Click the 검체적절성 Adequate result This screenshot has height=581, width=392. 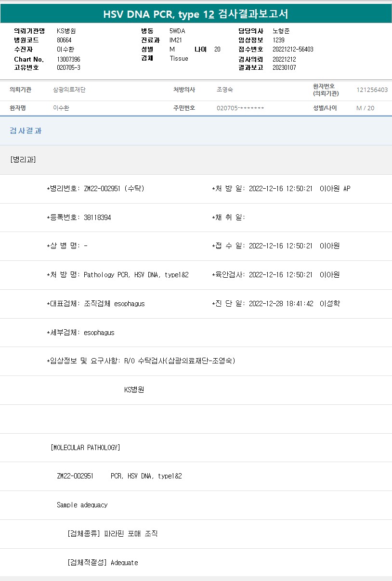(x=103, y=563)
